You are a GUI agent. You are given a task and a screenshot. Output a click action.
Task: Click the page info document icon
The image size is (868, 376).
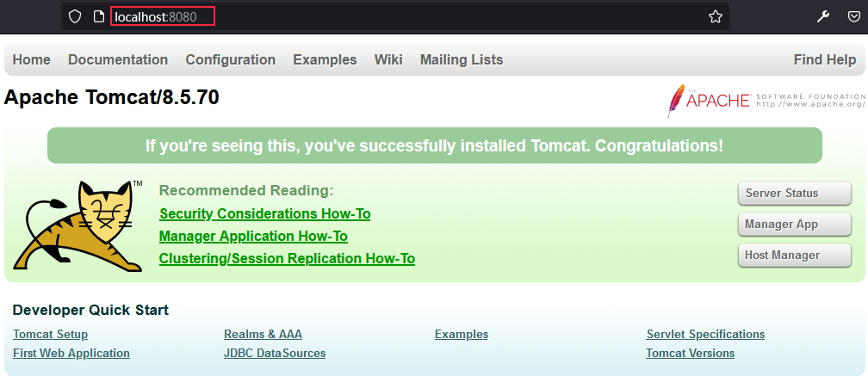[98, 16]
